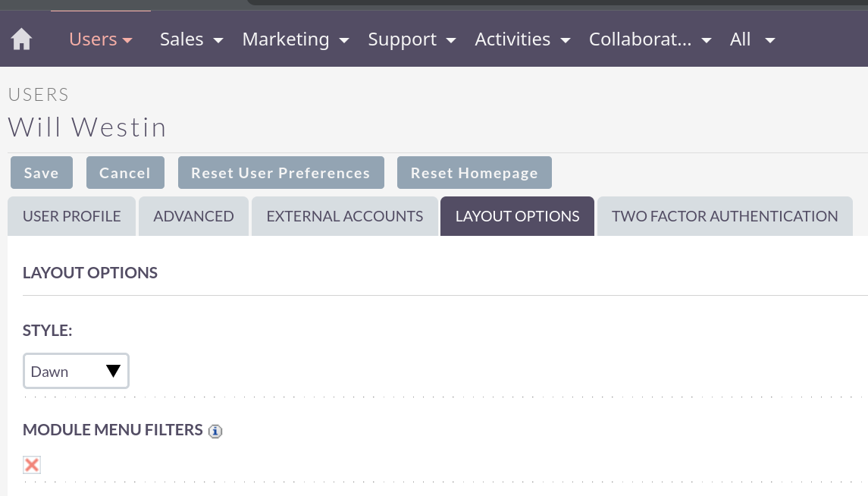Open the Marketing dropdown menu
This screenshot has height=496, width=868.
click(295, 39)
